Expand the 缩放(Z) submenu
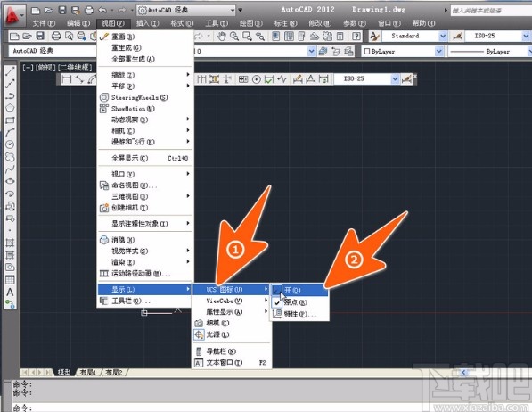Screen dimensions: 532x412 [145, 75]
